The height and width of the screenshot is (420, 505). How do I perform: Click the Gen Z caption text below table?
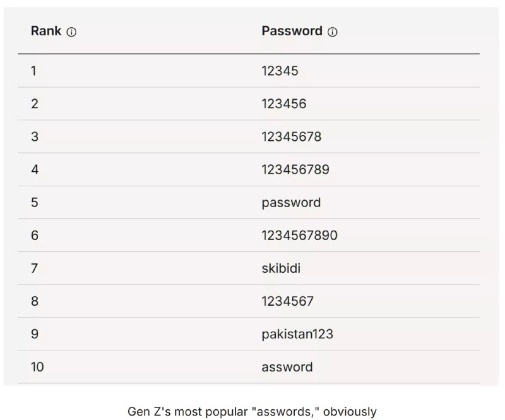click(252, 412)
